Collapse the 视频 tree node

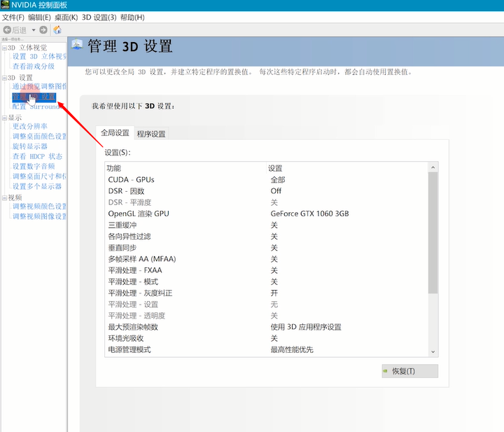click(4, 197)
